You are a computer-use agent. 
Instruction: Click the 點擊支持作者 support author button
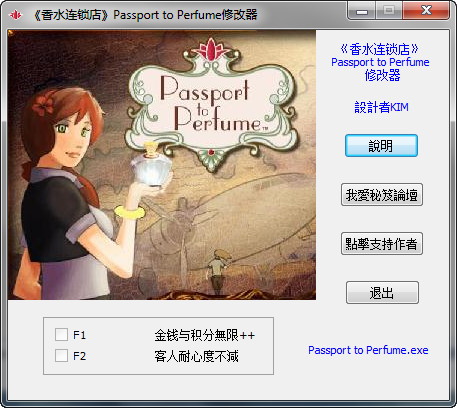pos(382,244)
